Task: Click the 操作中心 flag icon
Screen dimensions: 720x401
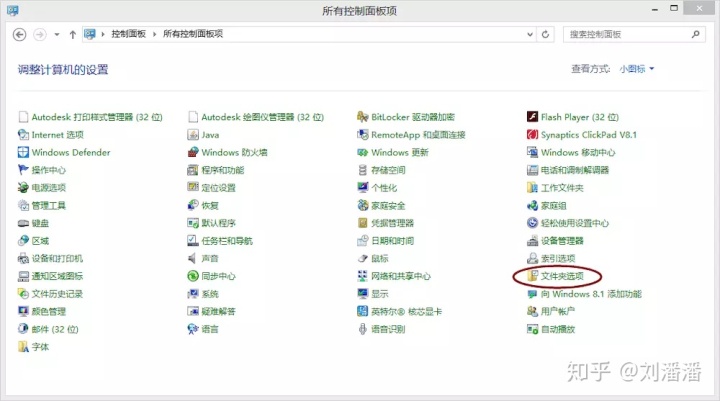Action: coord(23,170)
